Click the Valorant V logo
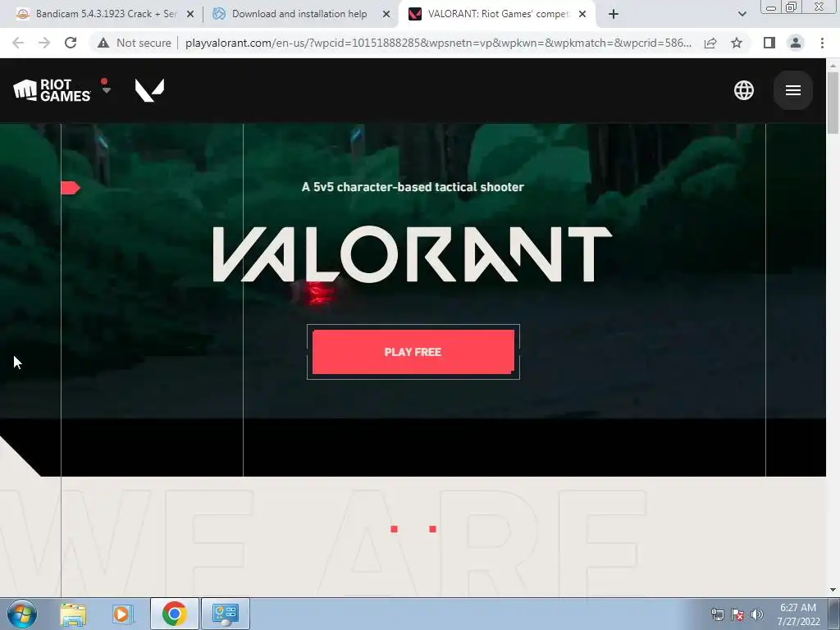 tap(149, 90)
